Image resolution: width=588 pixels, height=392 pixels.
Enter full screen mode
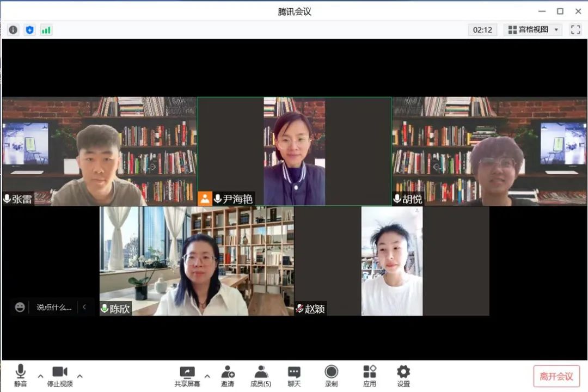(x=575, y=29)
